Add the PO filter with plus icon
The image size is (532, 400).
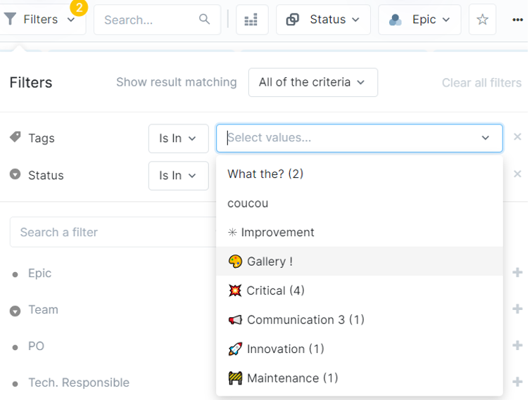(517, 346)
